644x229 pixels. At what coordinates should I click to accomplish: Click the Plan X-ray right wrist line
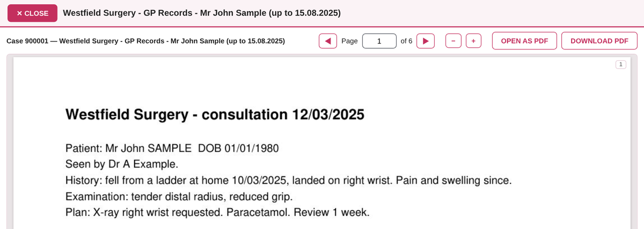(x=217, y=212)
